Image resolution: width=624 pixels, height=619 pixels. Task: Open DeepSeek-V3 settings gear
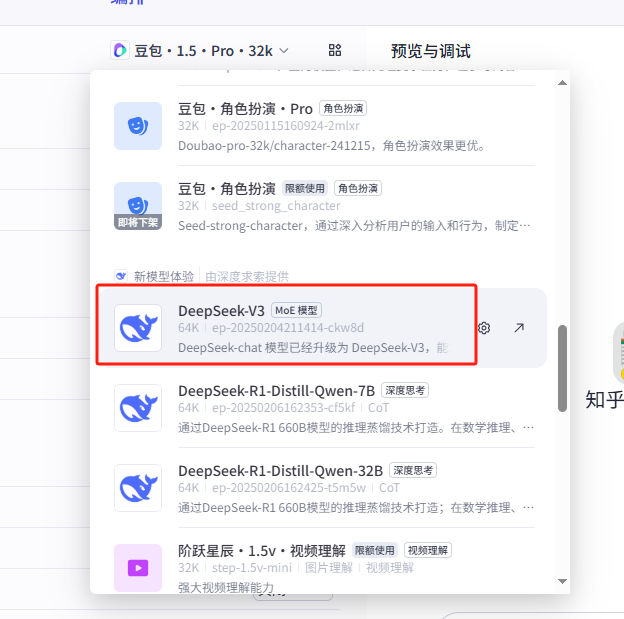click(484, 328)
